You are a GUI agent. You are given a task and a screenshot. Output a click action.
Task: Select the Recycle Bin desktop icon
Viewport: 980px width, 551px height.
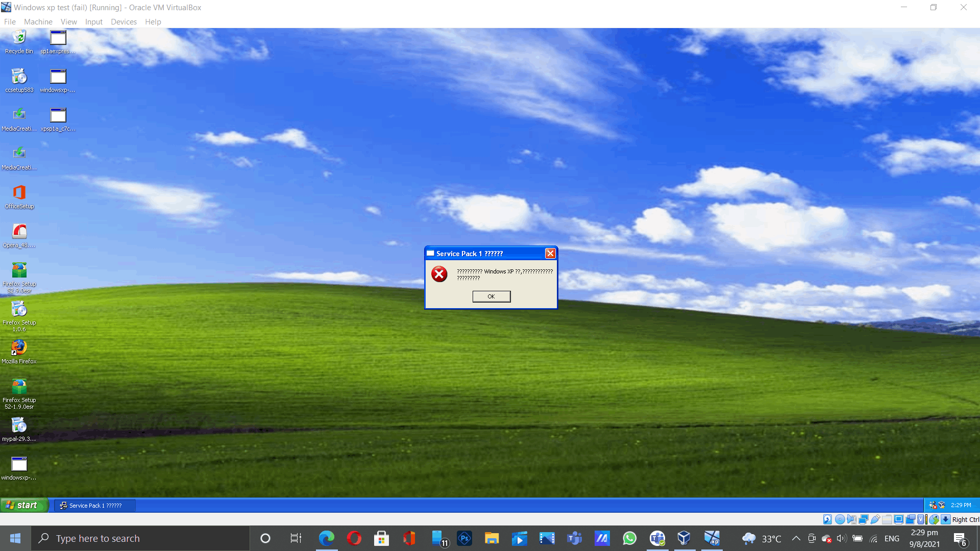click(x=19, y=42)
